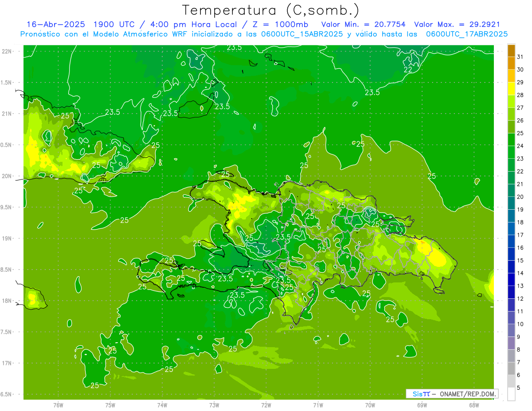
Task: Click the "68W" longitude axis label
Action: [x=474, y=405]
